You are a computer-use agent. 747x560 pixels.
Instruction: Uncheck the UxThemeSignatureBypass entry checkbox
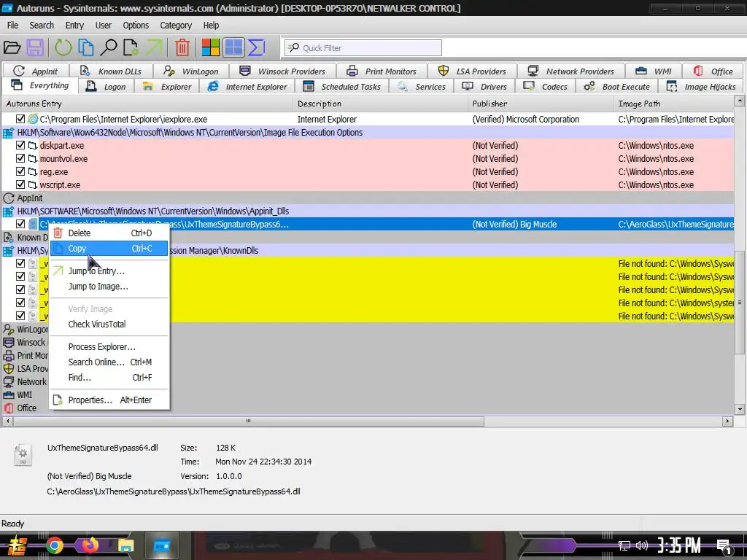click(x=20, y=224)
